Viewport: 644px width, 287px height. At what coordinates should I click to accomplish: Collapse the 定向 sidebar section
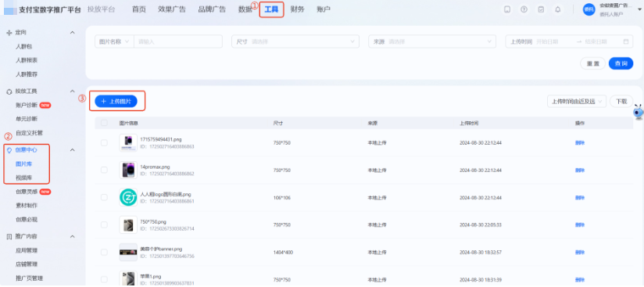pos(72,33)
